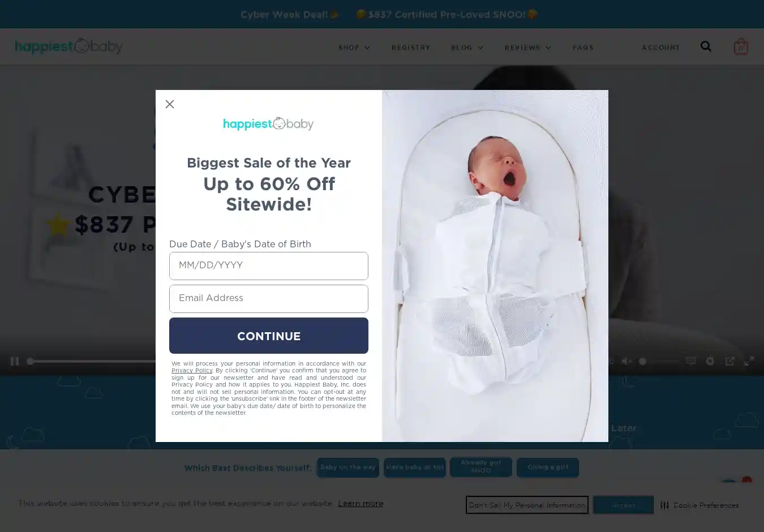
Task: Enter fullscreen video mode
Action: (x=749, y=361)
